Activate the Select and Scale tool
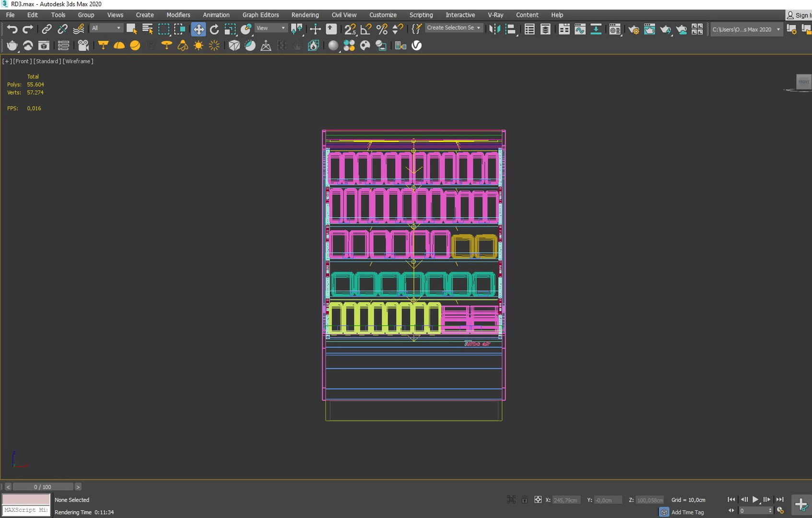Screen dimensions: 812x518 [x=230, y=29]
